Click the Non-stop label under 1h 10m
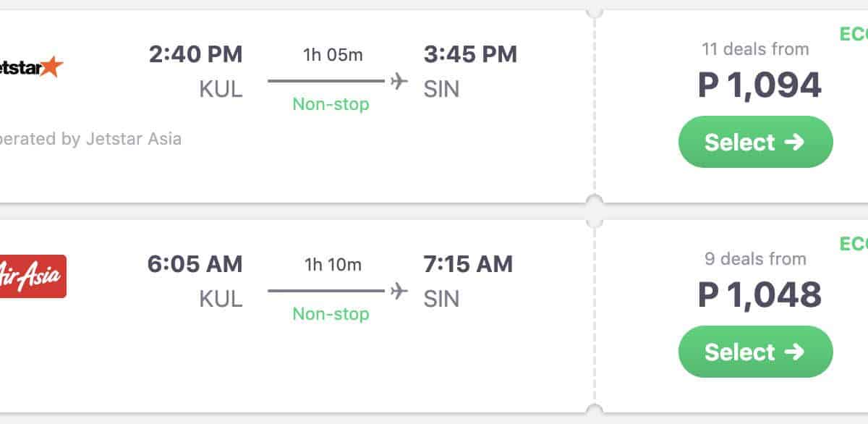868x424 pixels. pos(331,314)
